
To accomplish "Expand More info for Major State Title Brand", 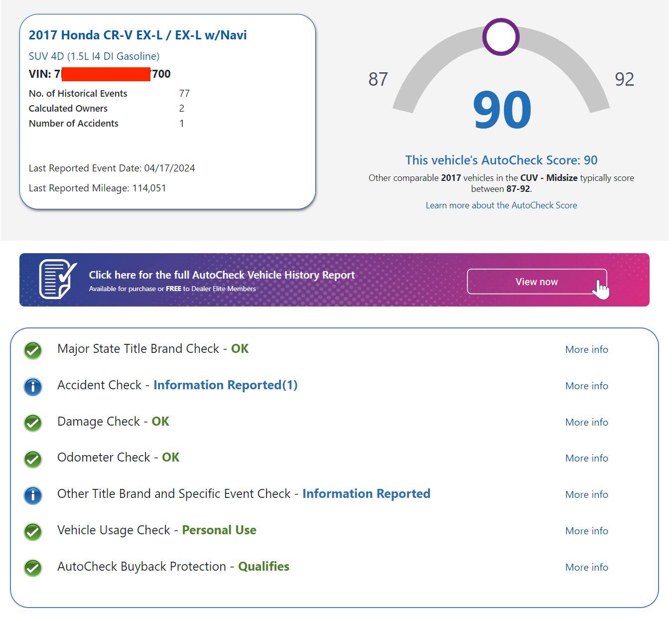I will tap(586, 350).
